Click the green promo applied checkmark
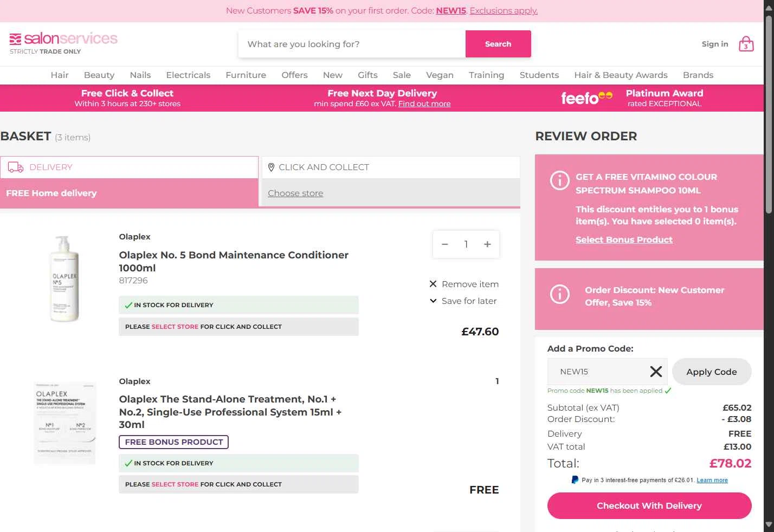Viewport: 774px width, 532px height. (668, 391)
